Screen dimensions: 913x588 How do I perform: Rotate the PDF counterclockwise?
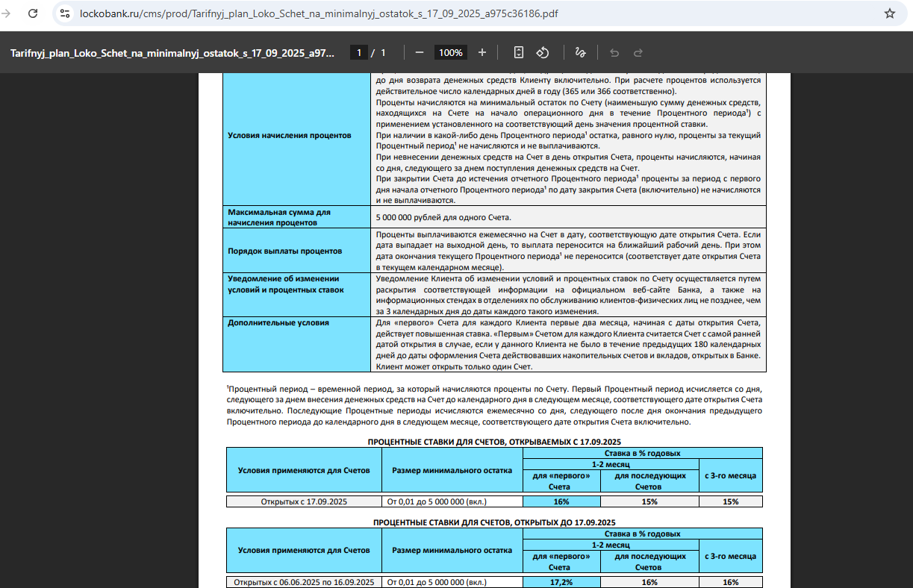pyautogui.click(x=543, y=53)
